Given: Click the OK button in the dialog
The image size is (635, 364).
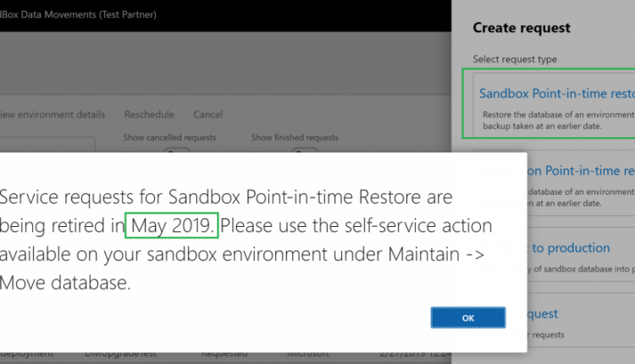Looking at the screenshot, I should pos(467,317).
